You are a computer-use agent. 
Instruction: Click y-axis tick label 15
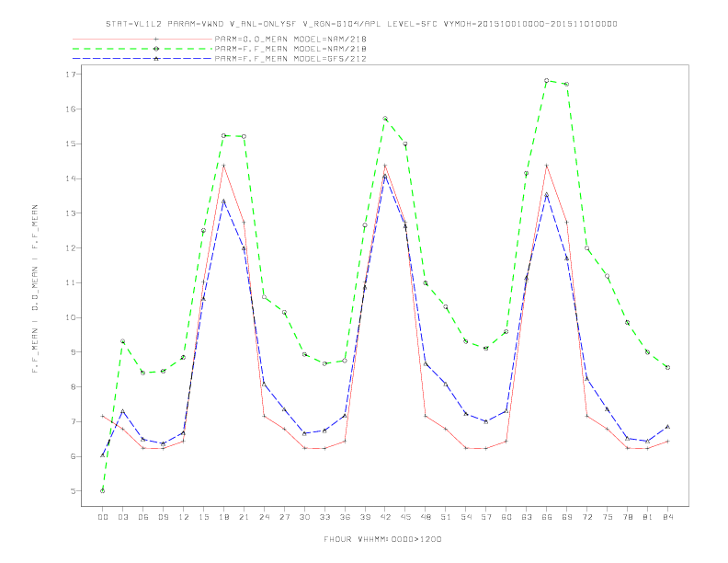[x=71, y=144]
